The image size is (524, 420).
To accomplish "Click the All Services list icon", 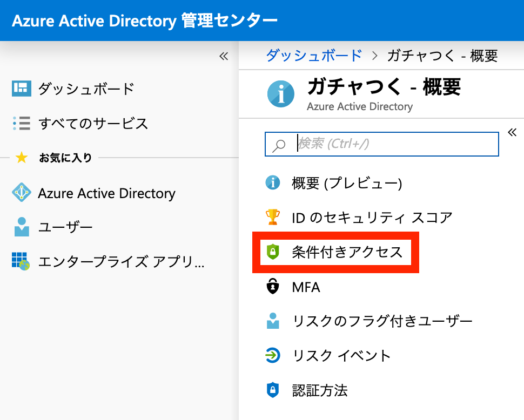I will (x=22, y=123).
